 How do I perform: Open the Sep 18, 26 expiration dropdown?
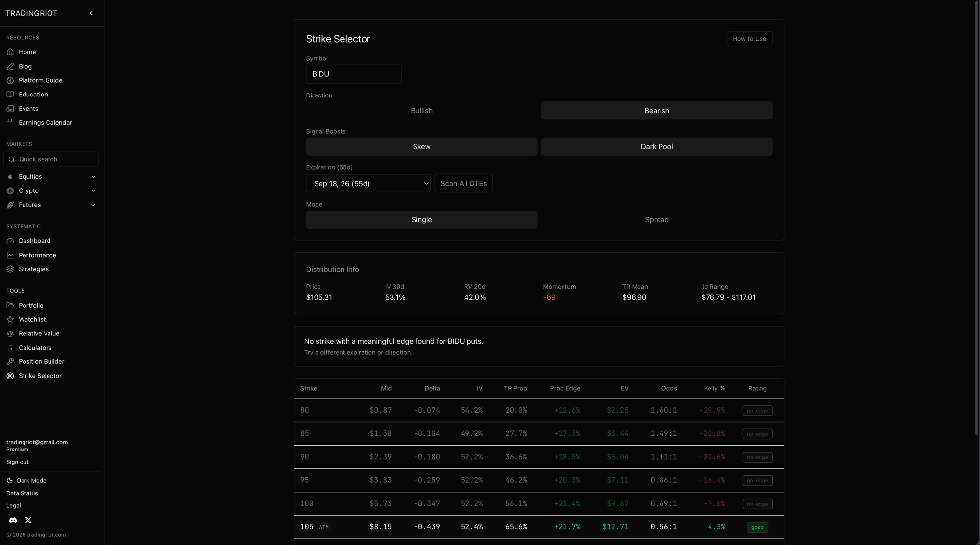point(368,184)
